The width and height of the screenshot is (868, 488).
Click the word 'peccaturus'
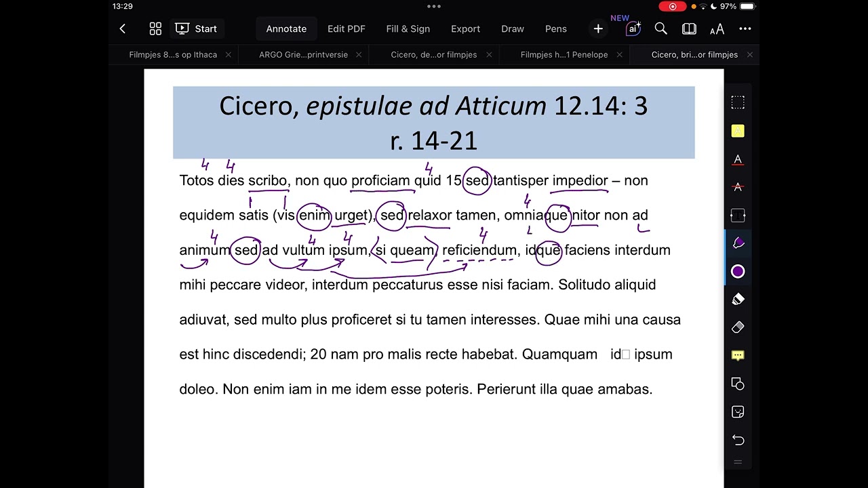point(408,285)
